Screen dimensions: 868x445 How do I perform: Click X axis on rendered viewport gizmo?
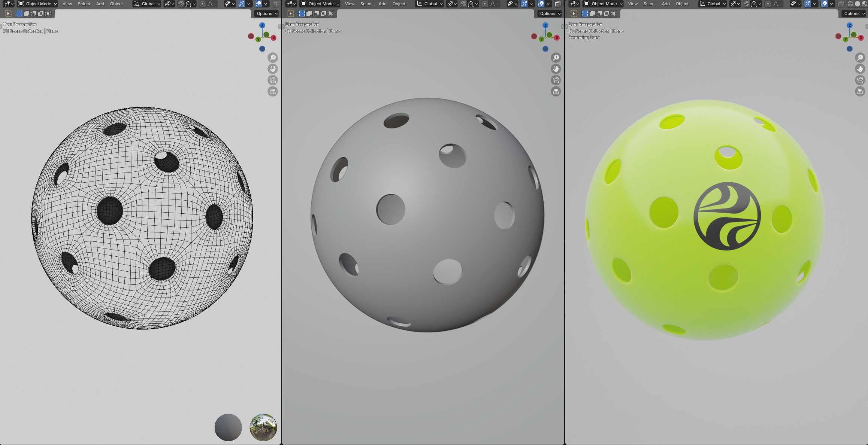click(861, 38)
